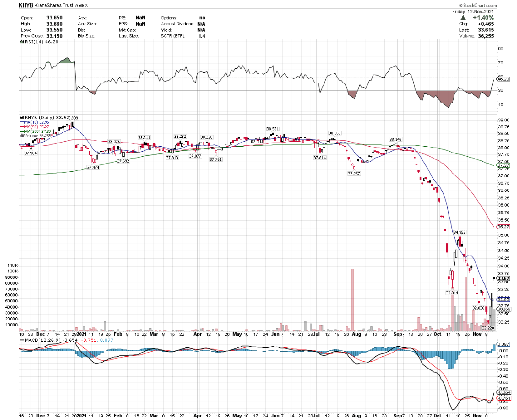Click the 37.984 price label at the chart start

click(x=30, y=153)
